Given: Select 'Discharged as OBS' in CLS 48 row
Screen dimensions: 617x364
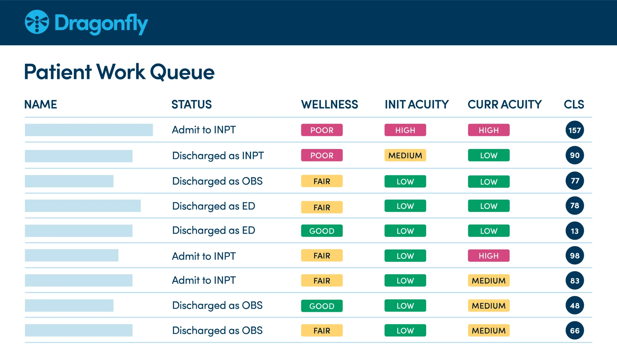Looking at the screenshot, I should pos(217,306).
